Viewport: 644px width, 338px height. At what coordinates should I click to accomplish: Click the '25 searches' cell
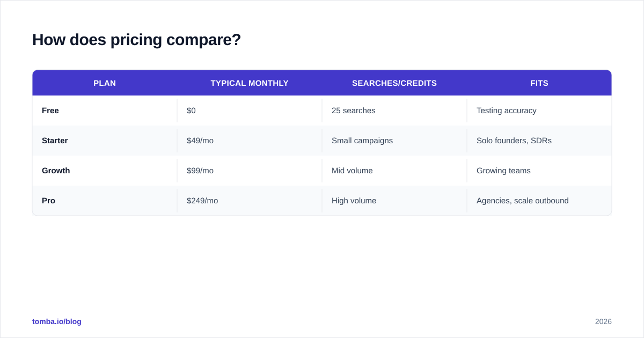pos(394,111)
